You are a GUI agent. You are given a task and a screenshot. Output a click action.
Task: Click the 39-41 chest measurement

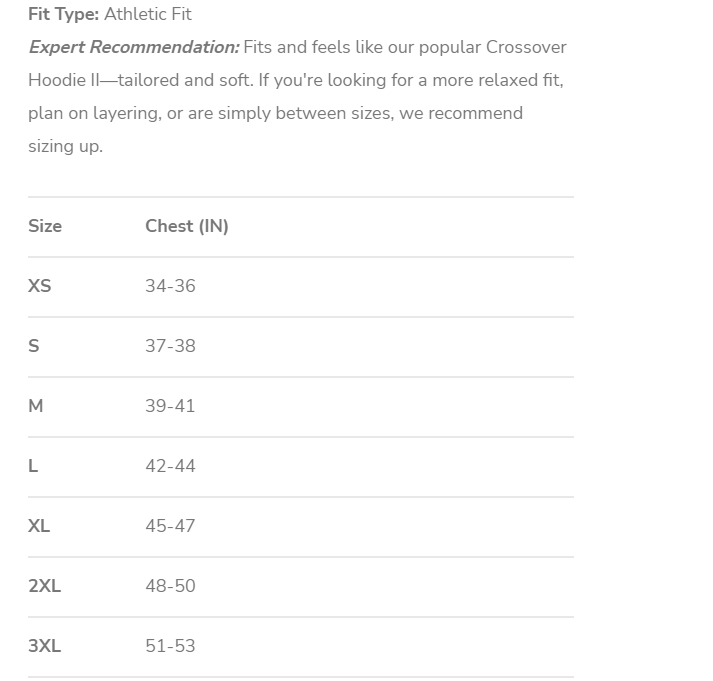pyautogui.click(x=170, y=406)
